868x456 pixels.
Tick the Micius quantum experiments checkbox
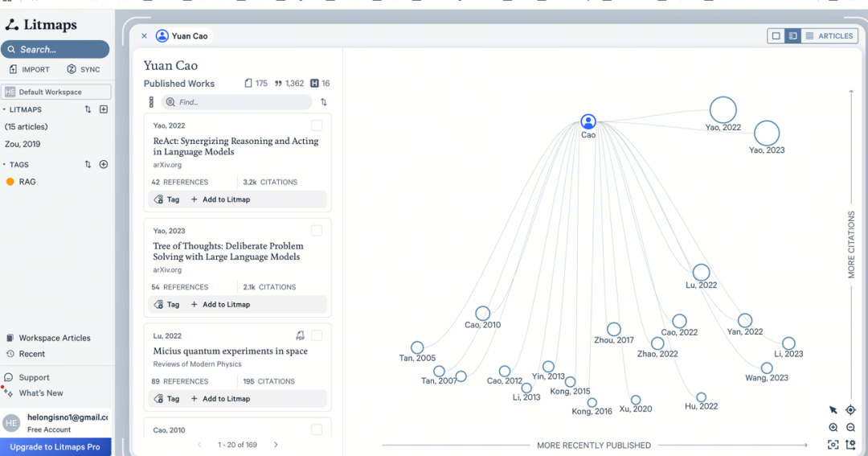pyautogui.click(x=317, y=335)
